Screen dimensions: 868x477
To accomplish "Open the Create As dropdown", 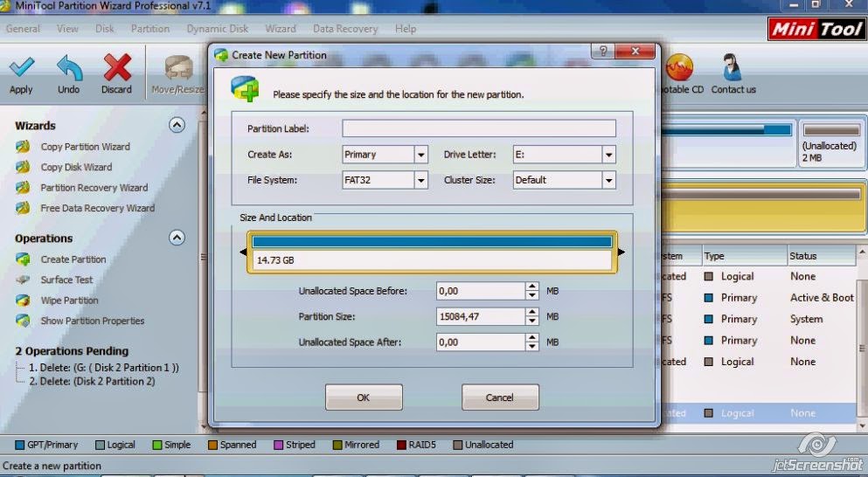I will 420,155.
